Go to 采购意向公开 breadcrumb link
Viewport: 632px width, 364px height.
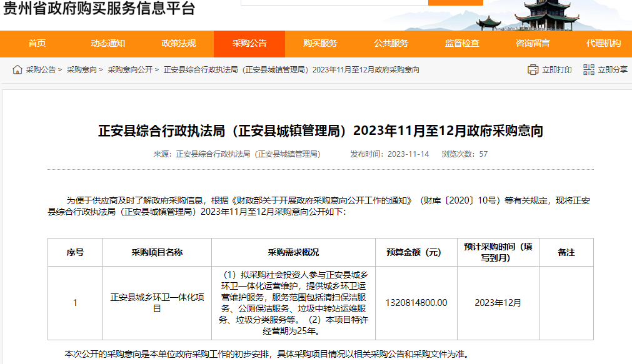click(x=130, y=70)
